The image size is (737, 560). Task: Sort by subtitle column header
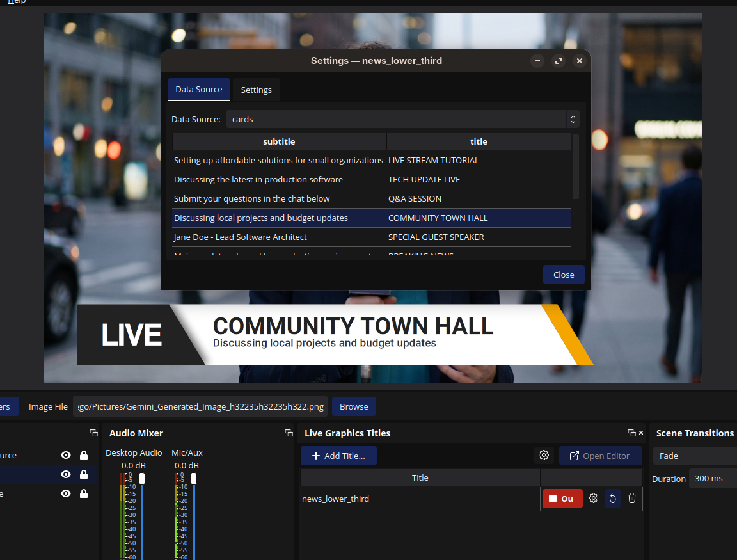pyautogui.click(x=279, y=141)
